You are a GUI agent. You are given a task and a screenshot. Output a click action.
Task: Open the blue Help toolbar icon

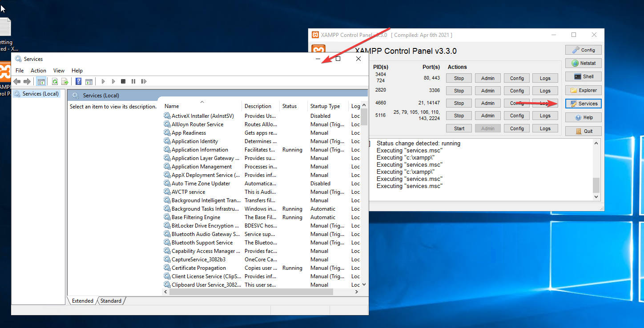pos(78,81)
